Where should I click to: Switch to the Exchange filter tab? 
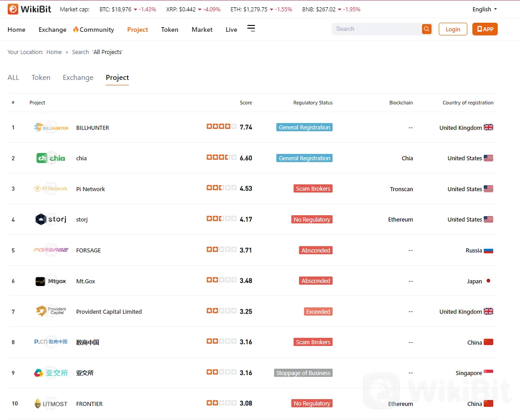click(78, 78)
